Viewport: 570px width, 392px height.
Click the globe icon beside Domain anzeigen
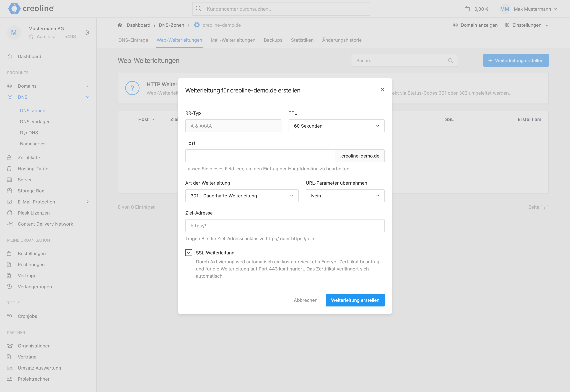click(455, 25)
